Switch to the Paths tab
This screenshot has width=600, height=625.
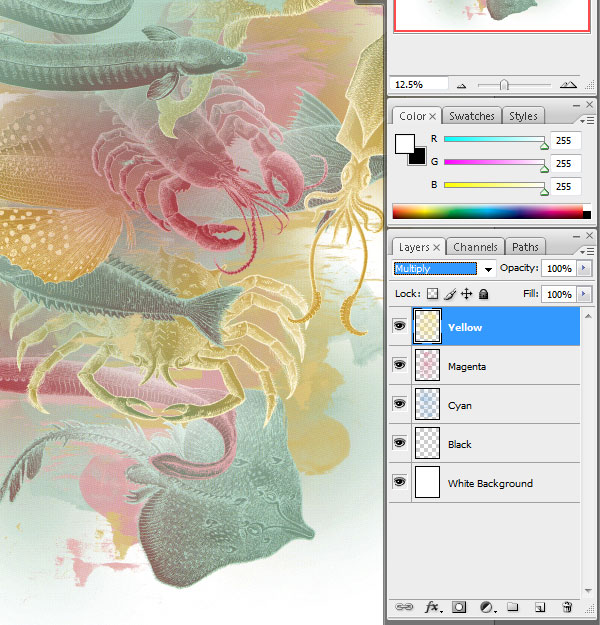coord(525,247)
